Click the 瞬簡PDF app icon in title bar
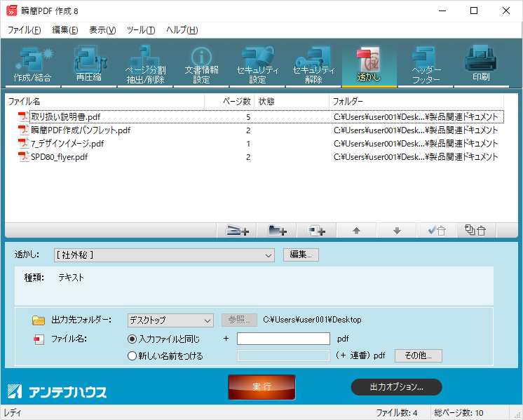 point(12,11)
